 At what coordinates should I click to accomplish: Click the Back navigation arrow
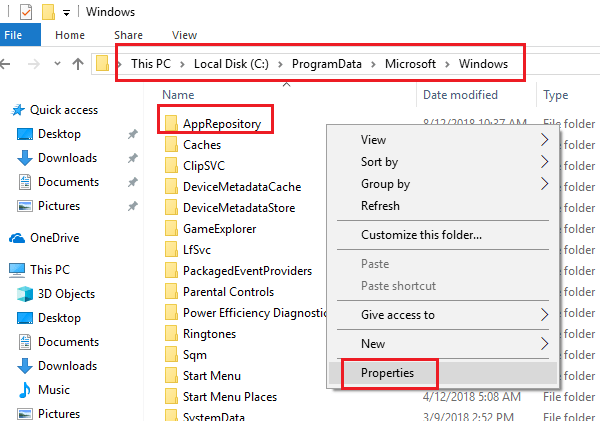click(5, 64)
